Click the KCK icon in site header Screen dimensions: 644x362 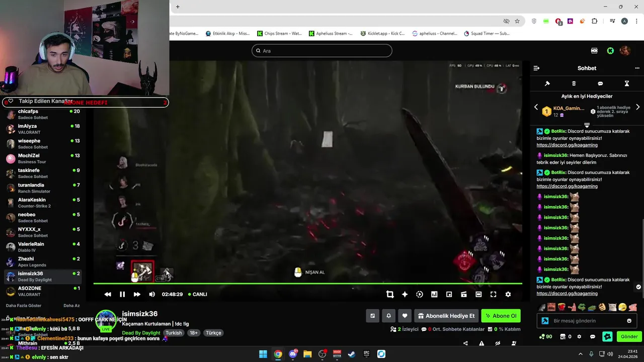coord(594,50)
